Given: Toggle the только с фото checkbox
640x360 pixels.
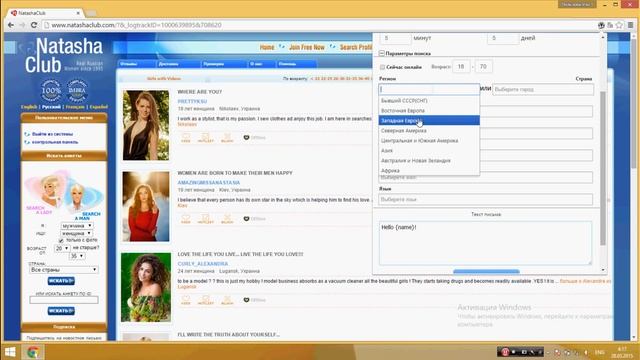Looking at the screenshot, I should (61, 241).
